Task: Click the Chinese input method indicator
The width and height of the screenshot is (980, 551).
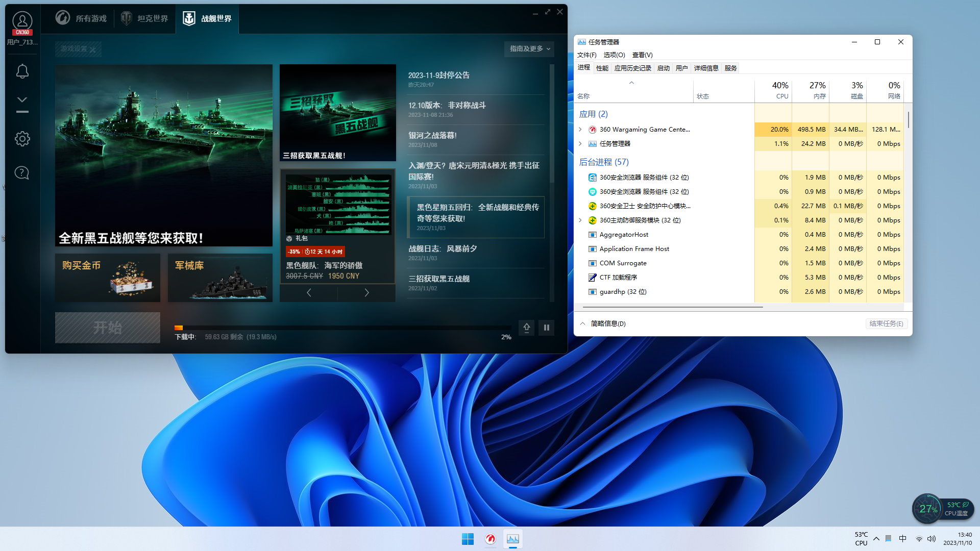Action: (x=902, y=539)
